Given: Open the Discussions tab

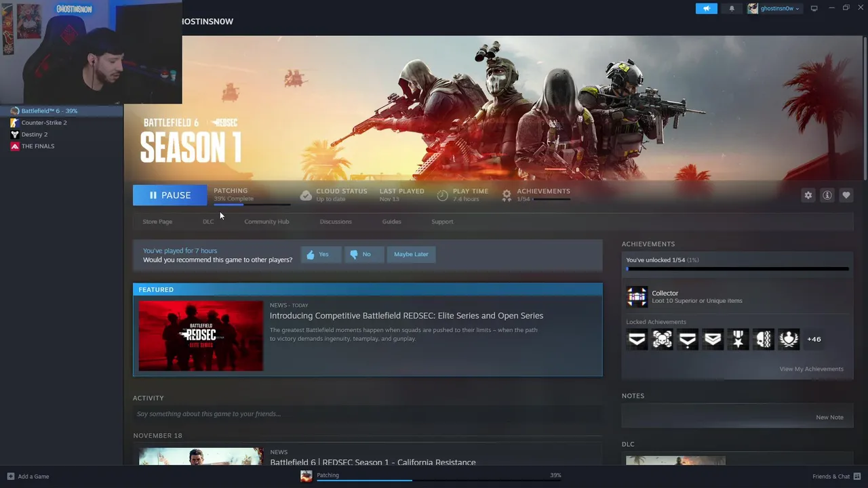Looking at the screenshot, I should click(336, 222).
